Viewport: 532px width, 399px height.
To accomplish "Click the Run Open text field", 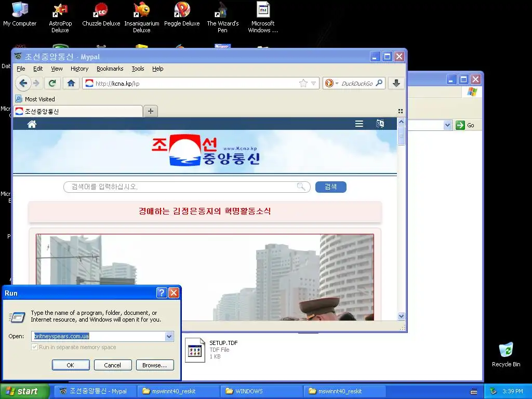I will point(98,336).
